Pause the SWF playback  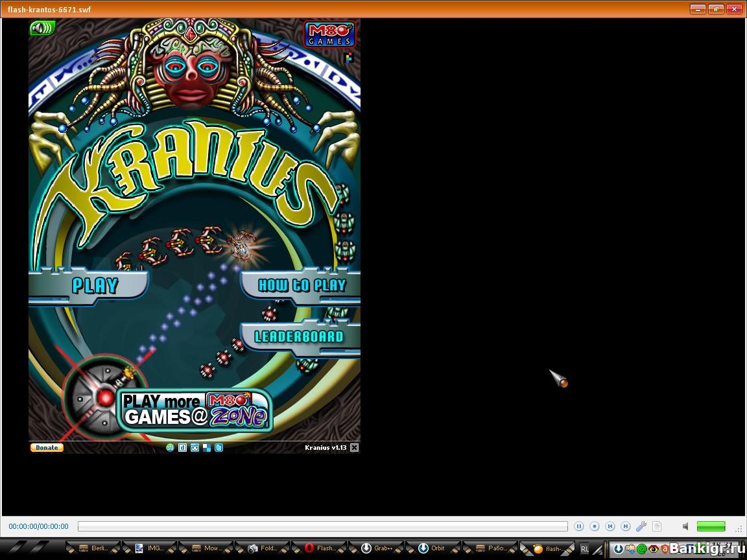(579, 526)
